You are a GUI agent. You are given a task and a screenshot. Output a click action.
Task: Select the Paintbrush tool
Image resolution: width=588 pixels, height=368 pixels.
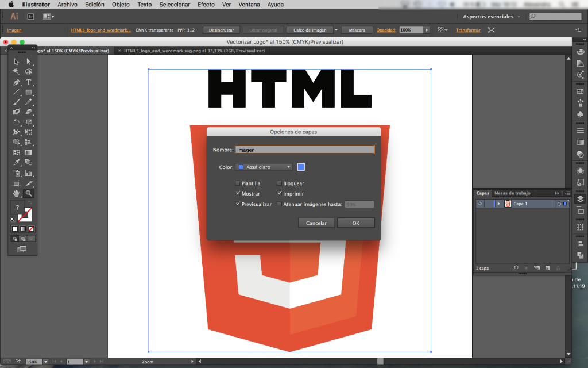tap(16, 102)
